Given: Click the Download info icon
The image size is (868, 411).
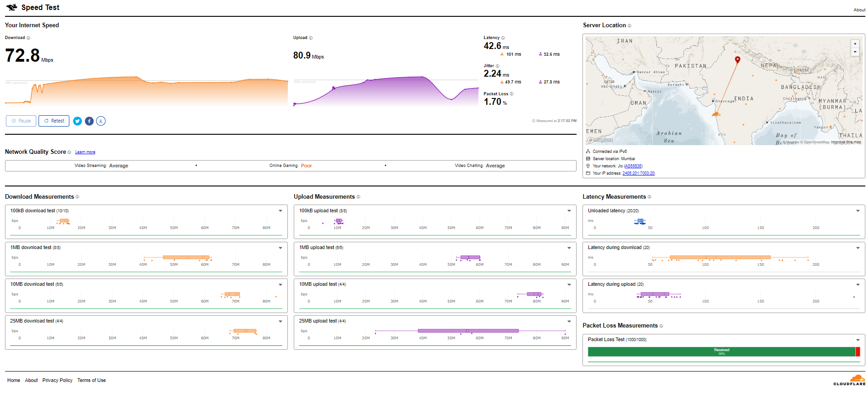Looking at the screenshot, I should pyautogui.click(x=29, y=38).
